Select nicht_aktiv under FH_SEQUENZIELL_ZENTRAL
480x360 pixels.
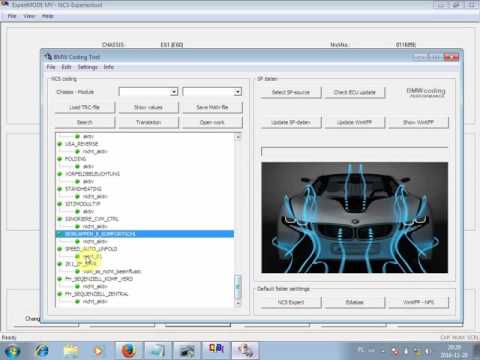point(95,301)
